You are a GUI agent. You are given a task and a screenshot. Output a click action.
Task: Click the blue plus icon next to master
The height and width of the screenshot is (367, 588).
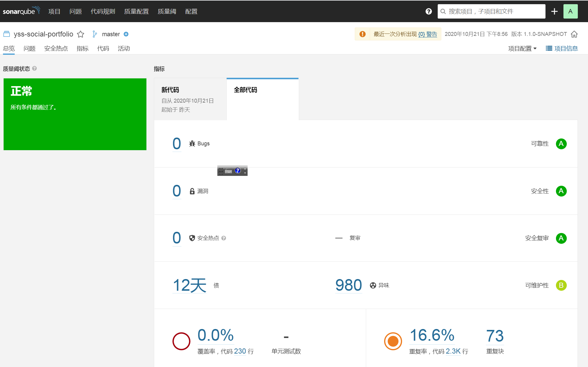(x=126, y=34)
